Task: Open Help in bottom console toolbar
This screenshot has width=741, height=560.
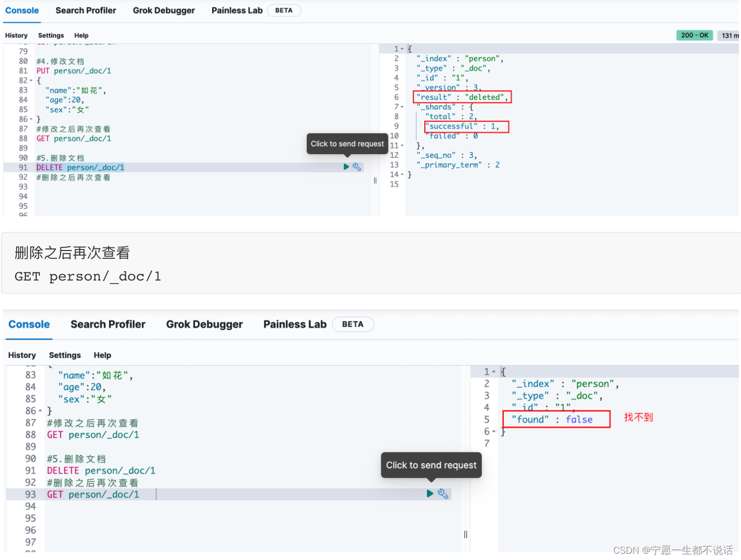Action: click(102, 355)
